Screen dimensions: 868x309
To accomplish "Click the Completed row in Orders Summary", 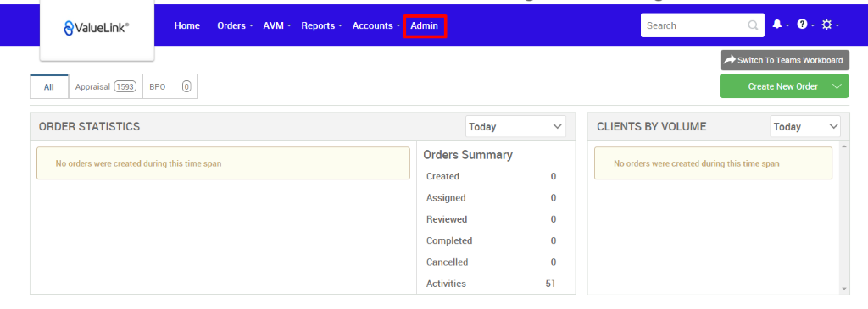I will tap(492, 241).
